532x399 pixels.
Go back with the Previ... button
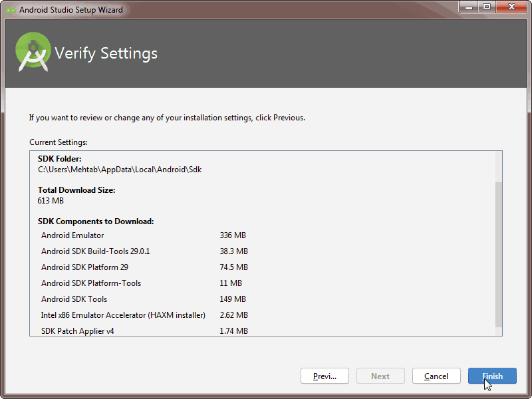click(x=325, y=376)
